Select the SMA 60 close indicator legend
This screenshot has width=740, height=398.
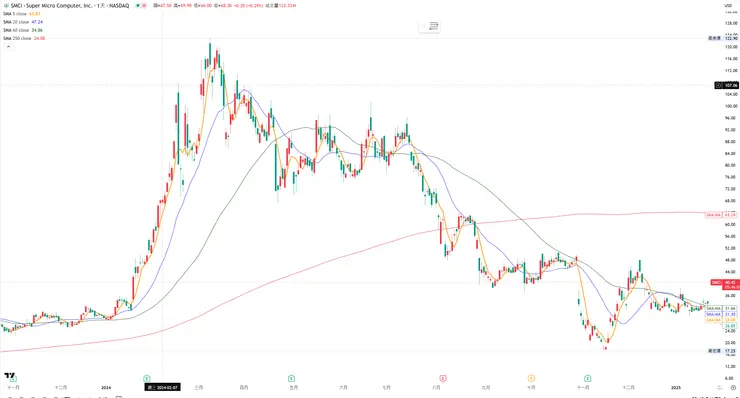(23, 30)
